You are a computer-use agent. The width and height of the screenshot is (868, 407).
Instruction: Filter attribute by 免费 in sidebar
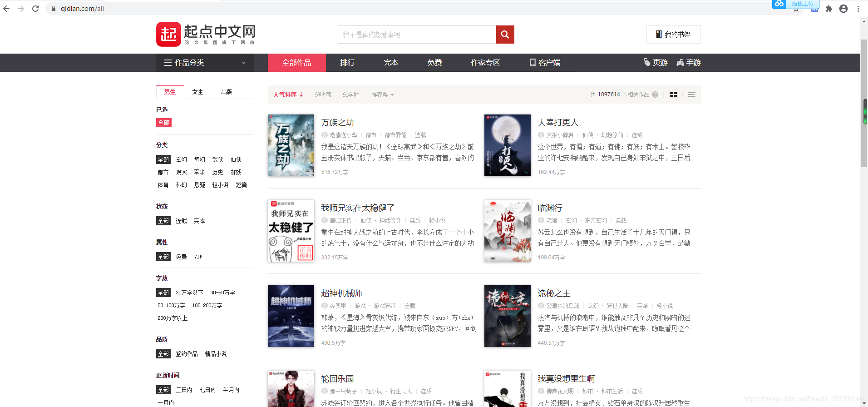pyautogui.click(x=181, y=257)
